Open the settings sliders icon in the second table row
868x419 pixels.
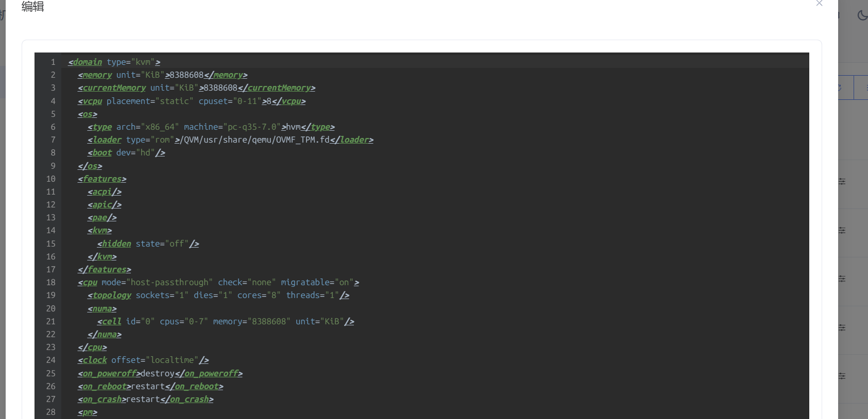(x=842, y=231)
